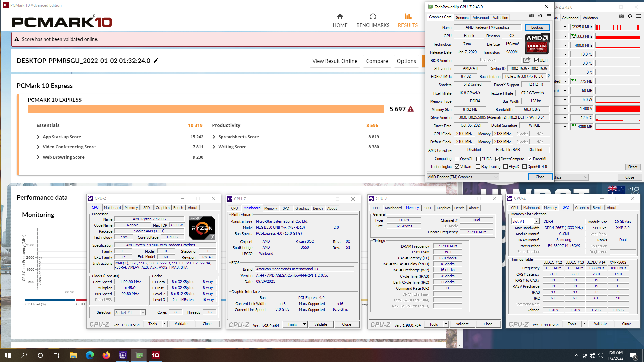Click Reset in rear GPU-Z window
The height and width of the screenshot is (362, 644).
click(633, 167)
